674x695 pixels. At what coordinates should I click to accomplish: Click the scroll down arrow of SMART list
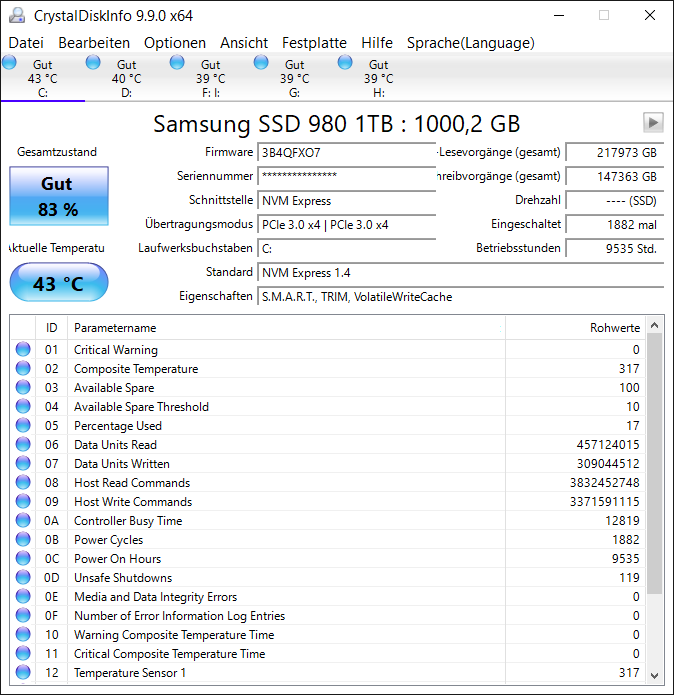click(655, 675)
